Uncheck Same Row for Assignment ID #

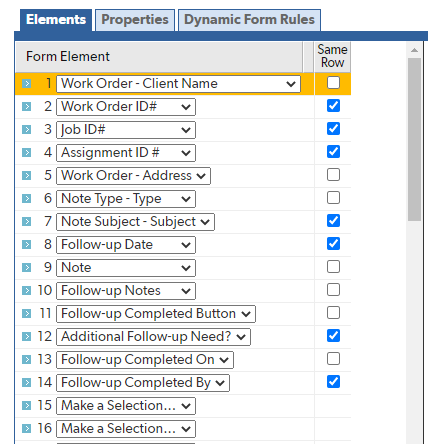pos(333,152)
